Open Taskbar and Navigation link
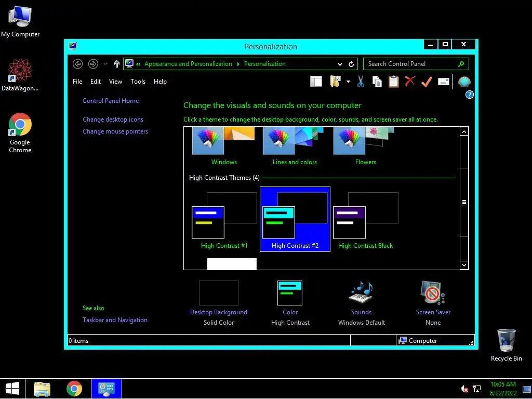Image resolution: width=532 pixels, height=399 pixels. (115, 320)
